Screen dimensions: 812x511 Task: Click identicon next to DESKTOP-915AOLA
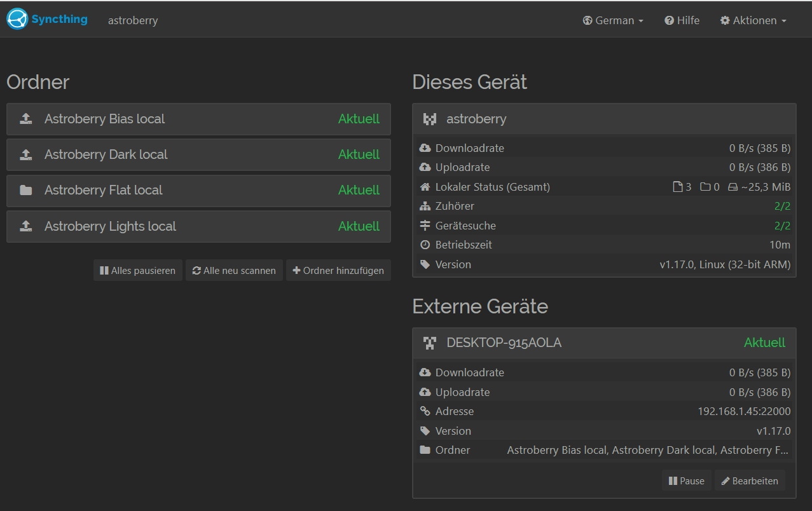pyautogui.click(x=430, y=343)
